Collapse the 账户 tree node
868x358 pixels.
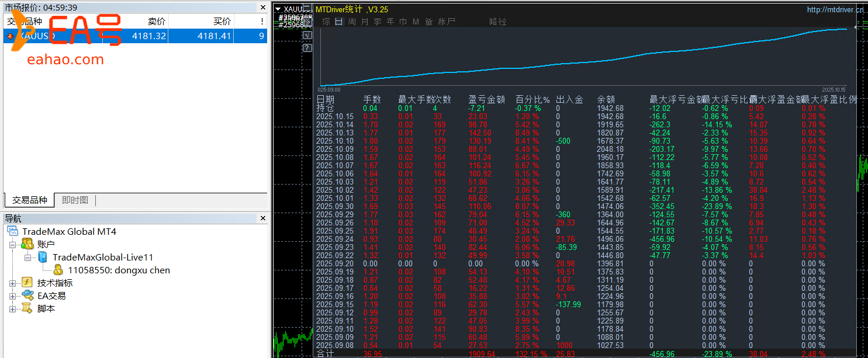[x=12, y=244]
